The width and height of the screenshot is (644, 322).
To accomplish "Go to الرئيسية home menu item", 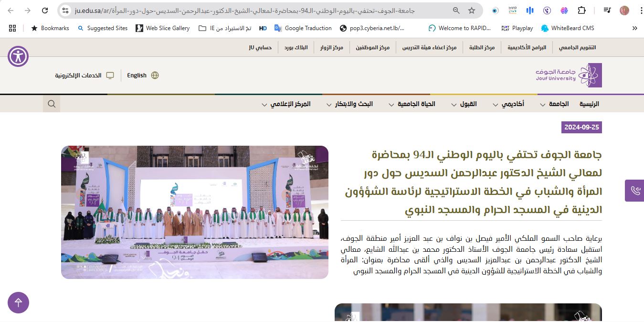I will tap(589, 104).
